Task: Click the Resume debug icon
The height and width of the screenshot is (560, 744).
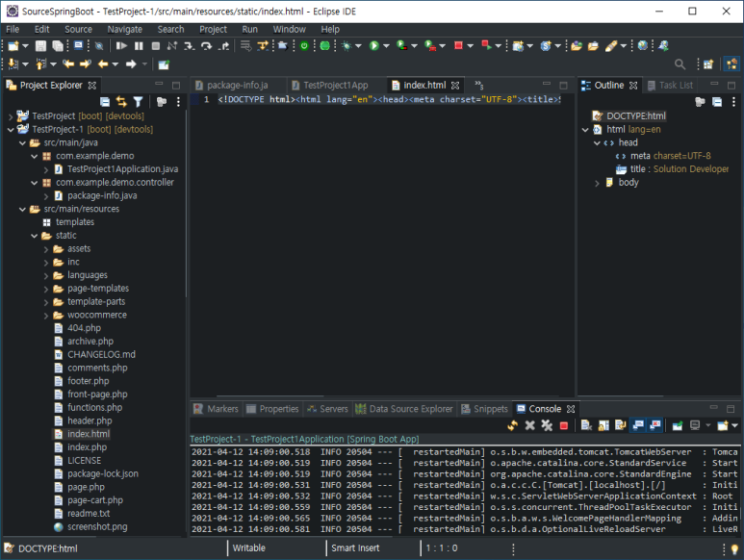Action: (121, 46)
